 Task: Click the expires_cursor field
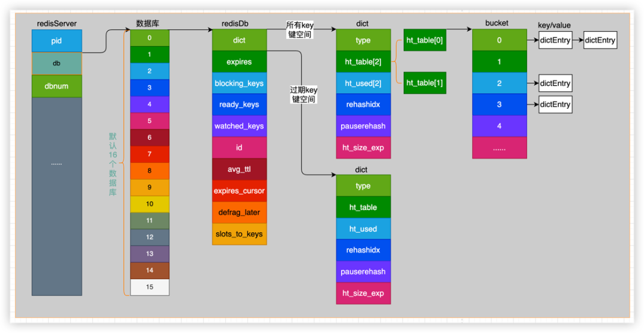coord(239,191)
